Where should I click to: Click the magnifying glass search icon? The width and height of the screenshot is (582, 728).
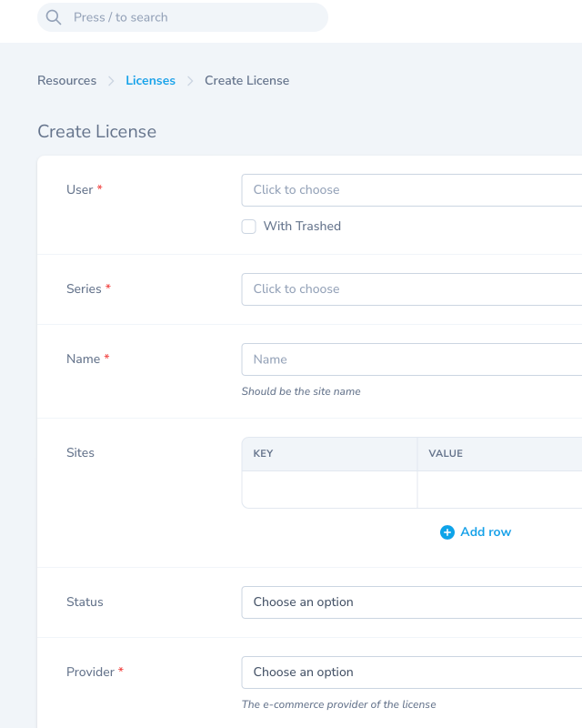(x=54, y=17)
